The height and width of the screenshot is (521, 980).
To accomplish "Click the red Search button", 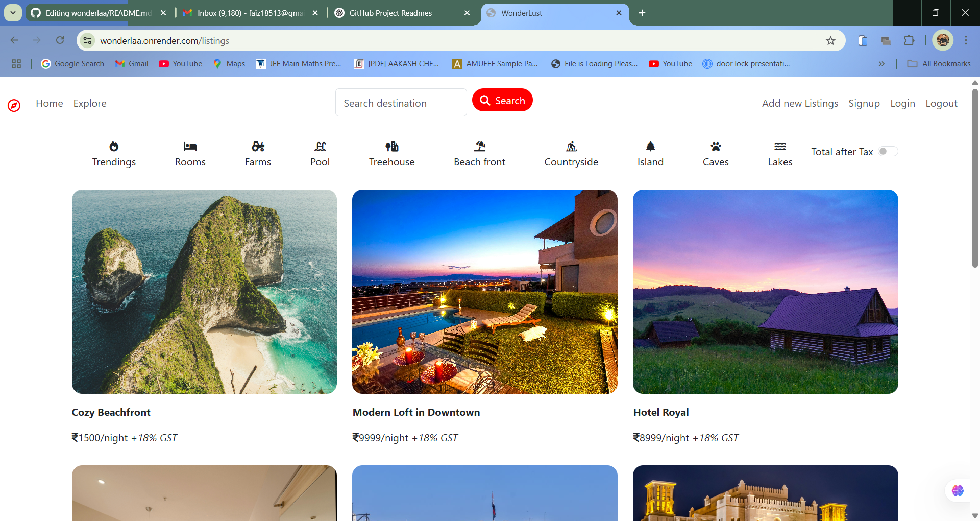I will tap(502, 100).
